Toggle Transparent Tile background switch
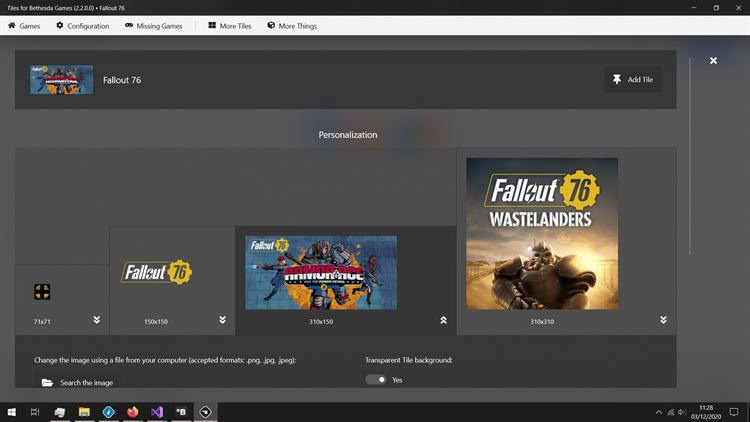 point(376,379)
